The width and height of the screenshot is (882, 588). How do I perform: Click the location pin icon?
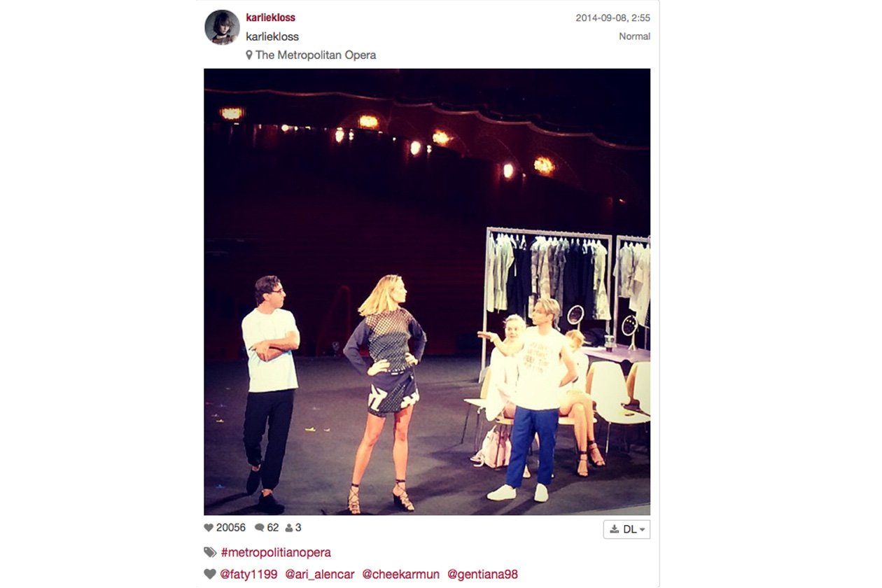tap(249, 55)
